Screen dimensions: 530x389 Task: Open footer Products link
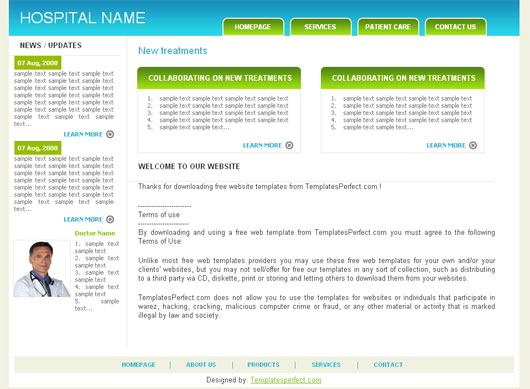click(264, 365)
